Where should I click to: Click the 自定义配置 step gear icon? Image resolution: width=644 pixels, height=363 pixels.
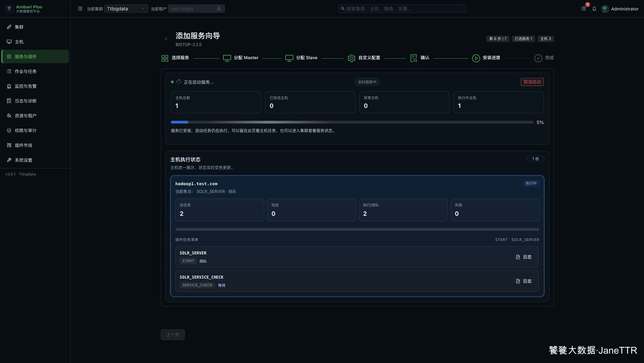point(352,58)
